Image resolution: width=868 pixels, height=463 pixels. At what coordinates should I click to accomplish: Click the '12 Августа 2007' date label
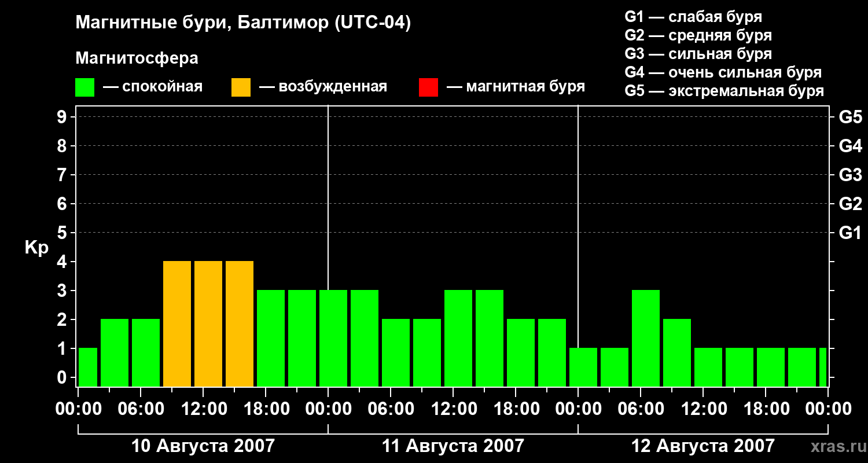click(703, 446)
